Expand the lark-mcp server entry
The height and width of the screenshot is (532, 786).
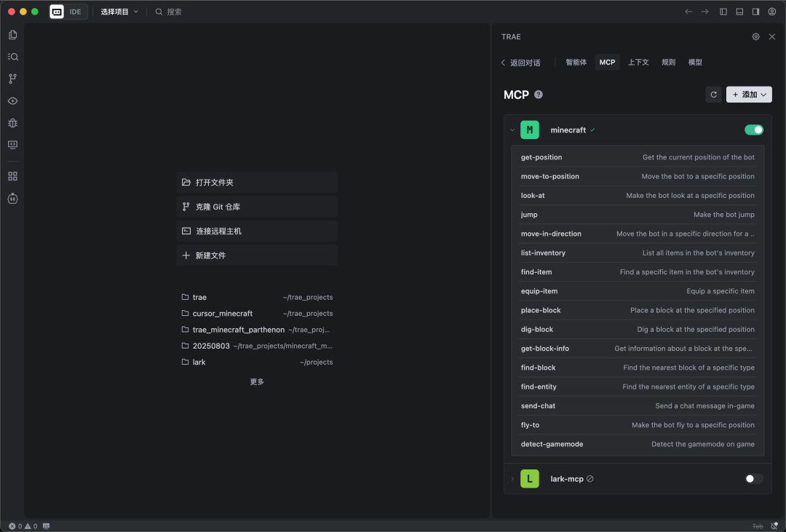[512, 479]
